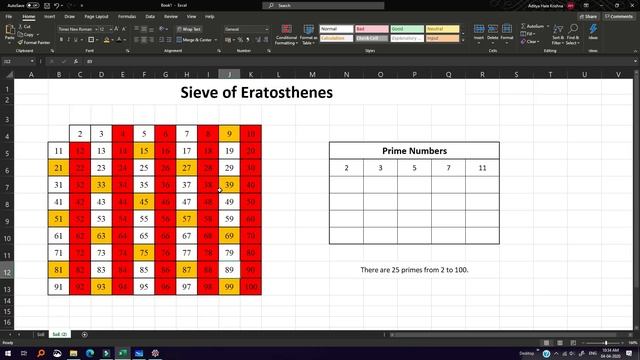The height and width of the screenshot is (360, 640).
Task: Apply the Bad cell style
Action: (372, 29)
